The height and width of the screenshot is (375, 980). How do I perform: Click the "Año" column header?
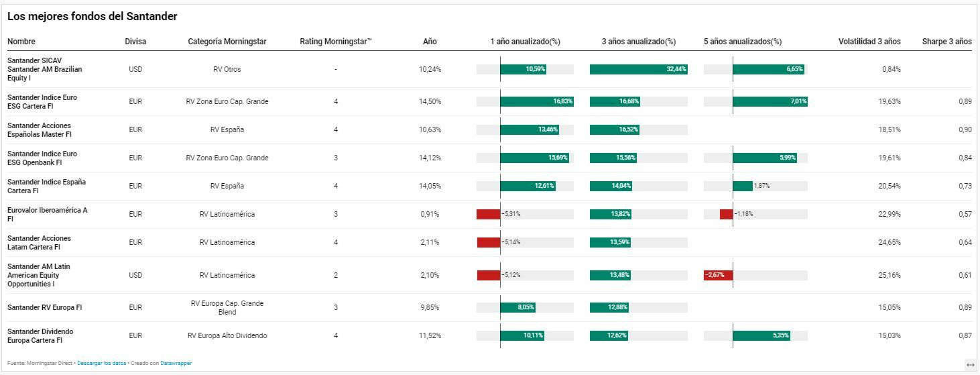[430, 42]
